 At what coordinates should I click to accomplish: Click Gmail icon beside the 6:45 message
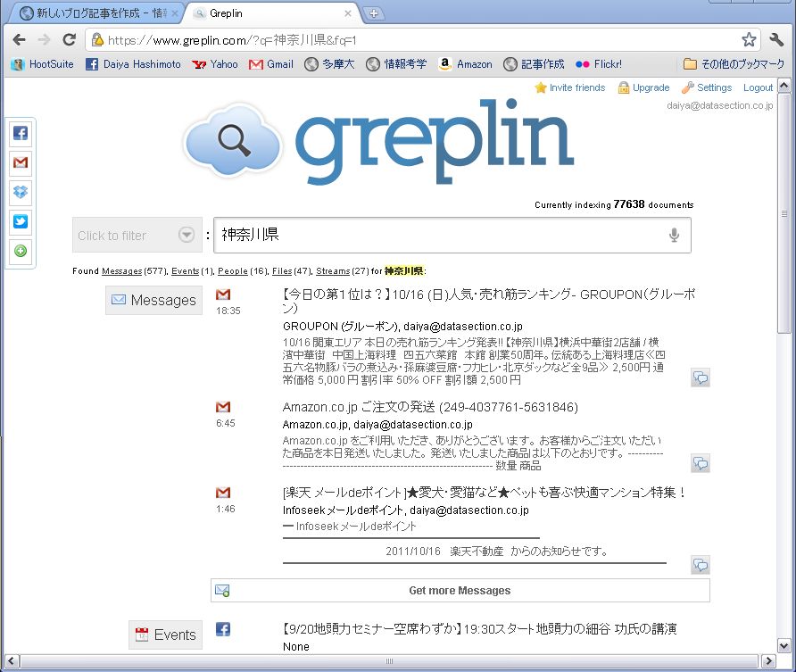(x=223, y=407)
